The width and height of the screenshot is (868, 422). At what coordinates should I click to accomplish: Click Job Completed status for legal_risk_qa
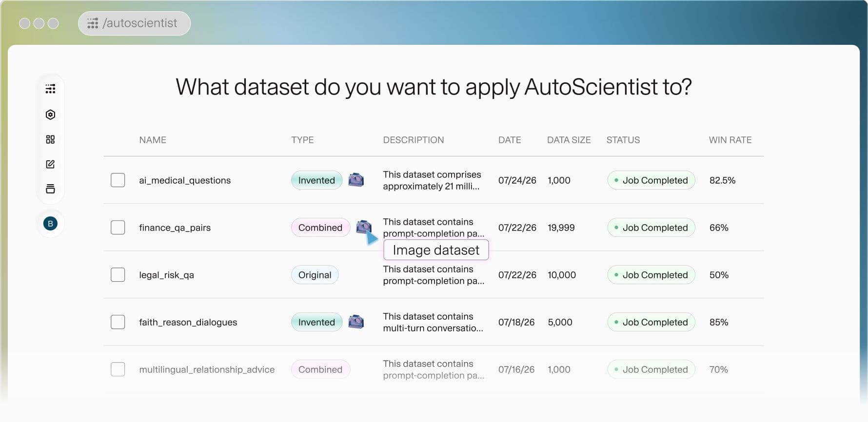651,275
